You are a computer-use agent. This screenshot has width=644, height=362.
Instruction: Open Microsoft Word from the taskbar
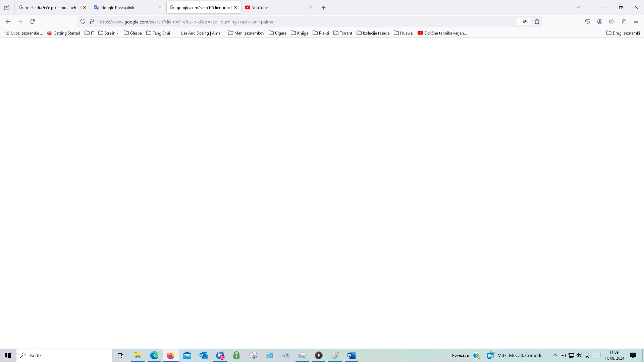click(x=351, y=355)
